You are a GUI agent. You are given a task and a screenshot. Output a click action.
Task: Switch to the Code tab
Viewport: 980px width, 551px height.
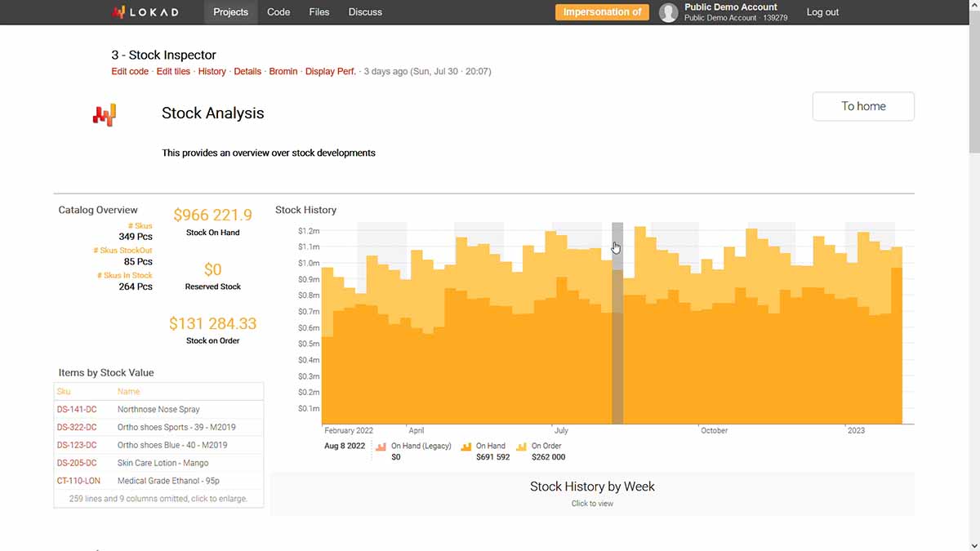point(278,12)
